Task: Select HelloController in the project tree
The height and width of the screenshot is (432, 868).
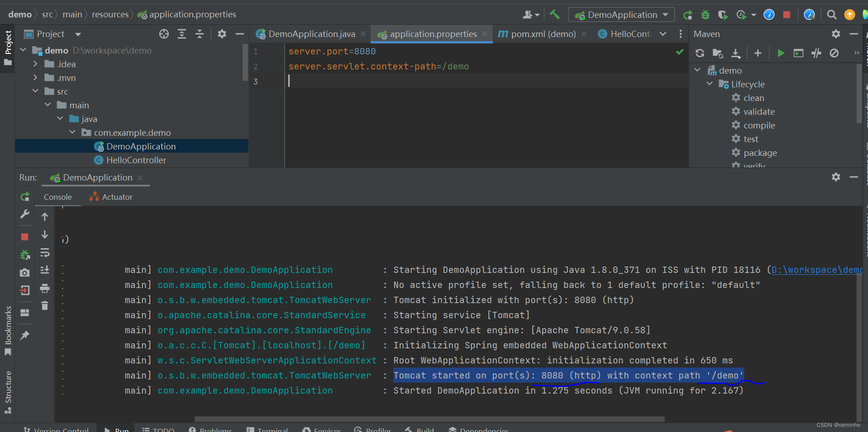Action: (132, 160)
